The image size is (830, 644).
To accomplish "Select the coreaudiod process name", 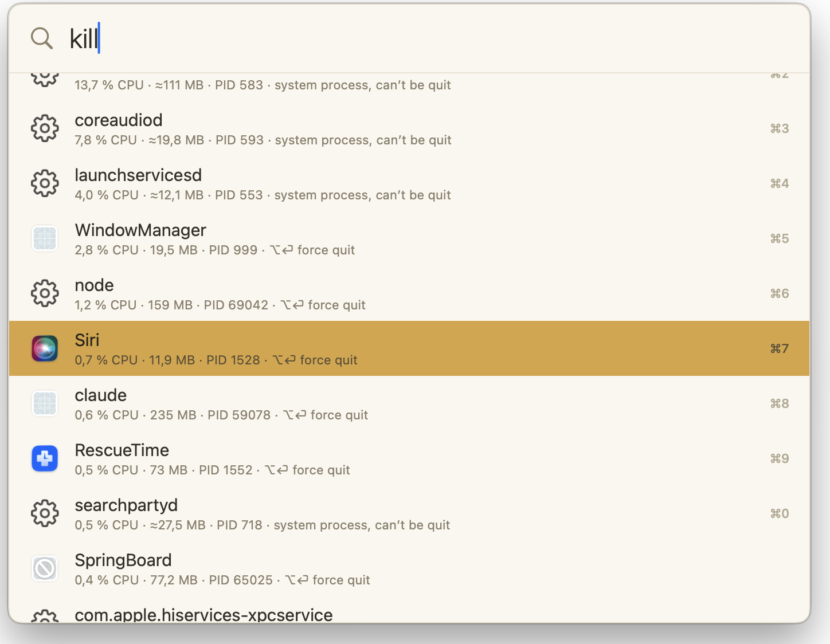I will tap(119, 120).
